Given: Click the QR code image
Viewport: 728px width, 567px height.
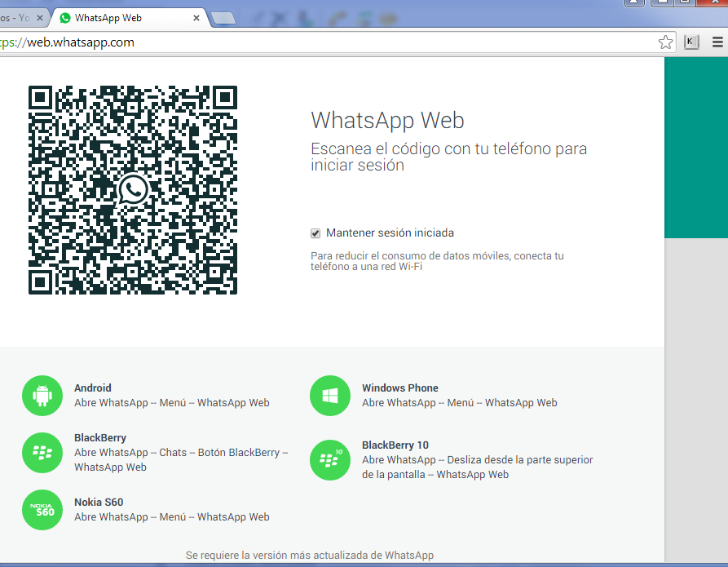Looking at the screenshot, I should tap(82, 245).
